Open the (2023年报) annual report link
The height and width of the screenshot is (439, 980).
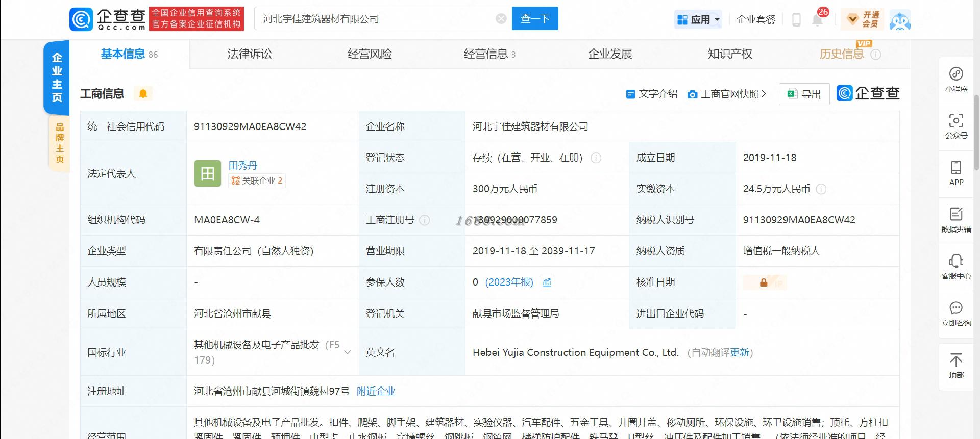(509, 282)
